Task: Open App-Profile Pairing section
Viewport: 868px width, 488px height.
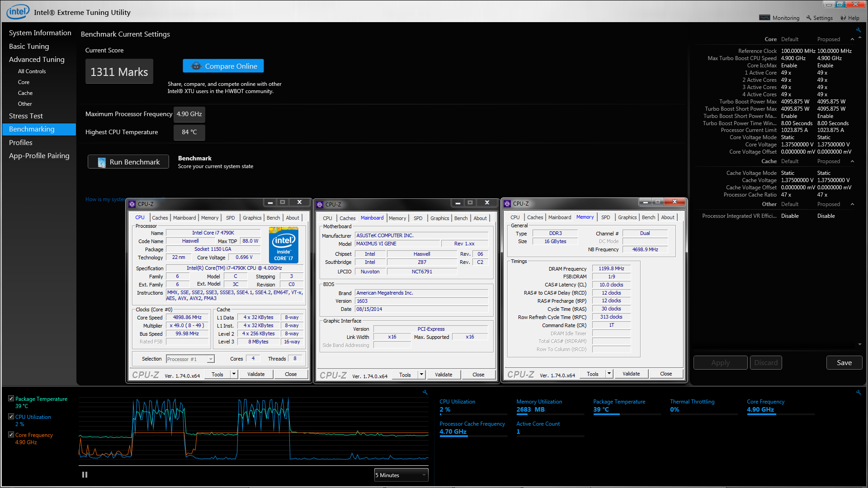Action: coord(39,156)
